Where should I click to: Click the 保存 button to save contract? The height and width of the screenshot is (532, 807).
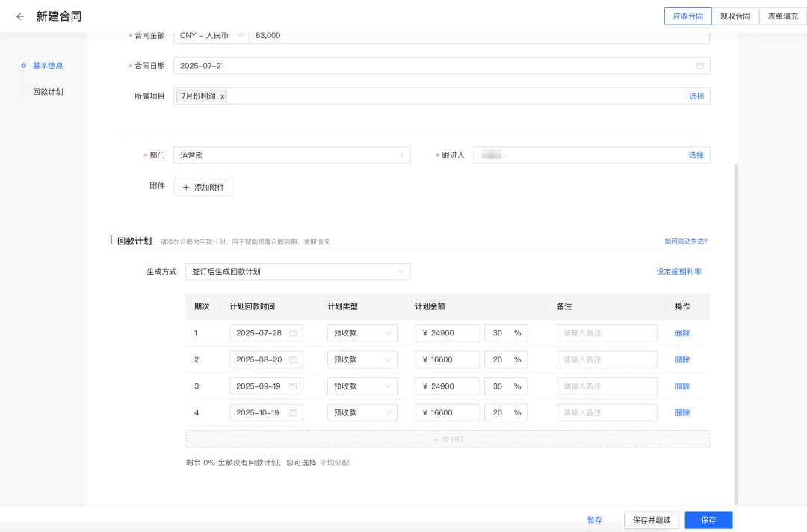708,519
